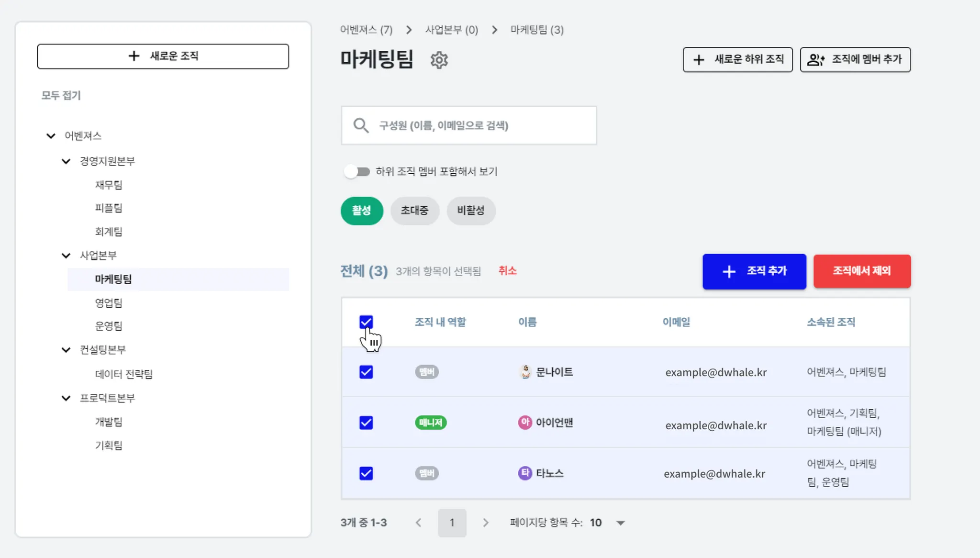Toggle 하위 조직 멤버 포함해서 보기 switch
The width and height of the screenshot is (980, 558).
pos(357,171)
